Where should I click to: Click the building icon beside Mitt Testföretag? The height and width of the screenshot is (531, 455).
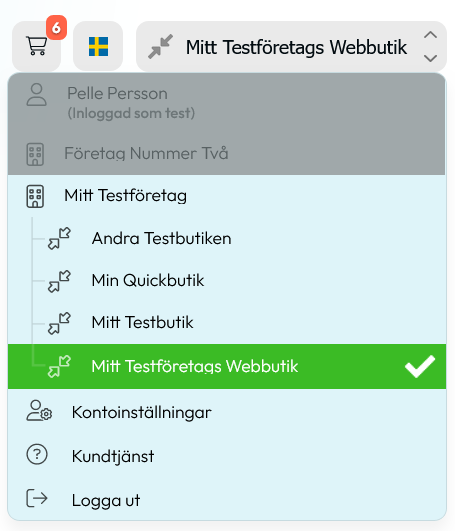[x=35, y=196]
